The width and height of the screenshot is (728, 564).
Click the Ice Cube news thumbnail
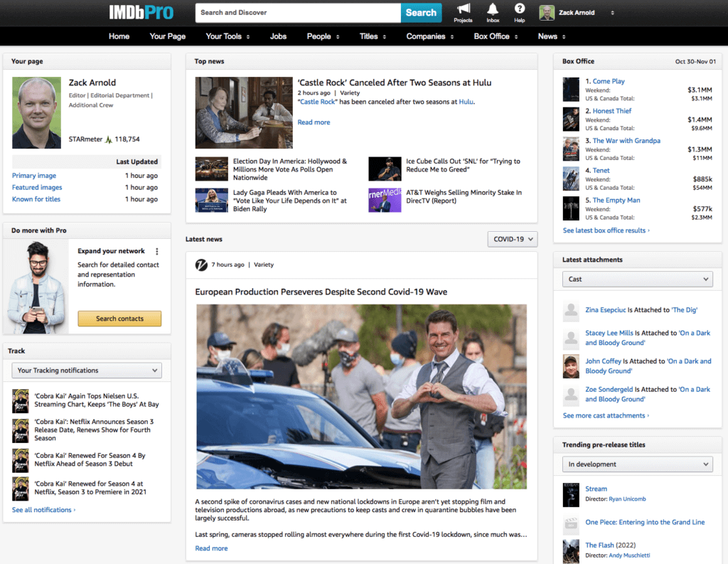pos(385,169)
